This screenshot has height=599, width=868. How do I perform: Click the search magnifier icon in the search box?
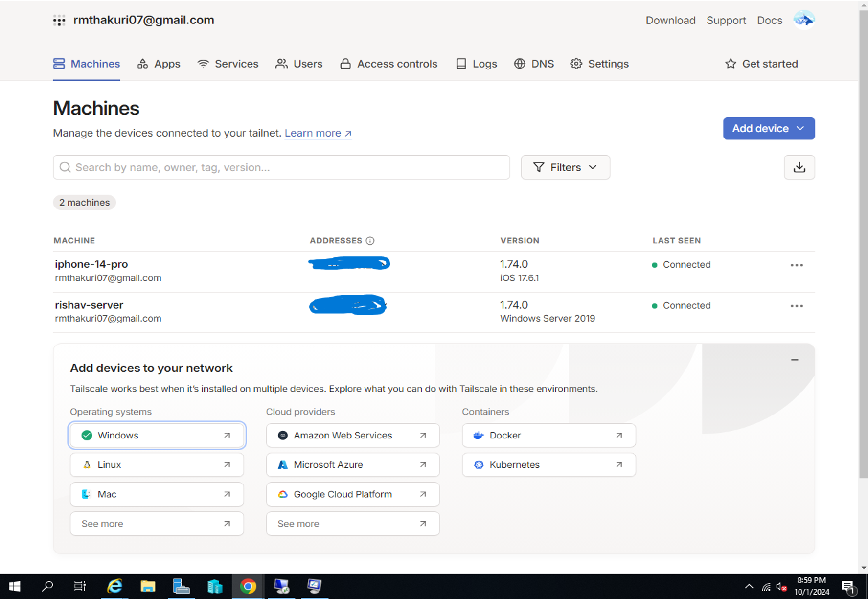pos(65,167)
